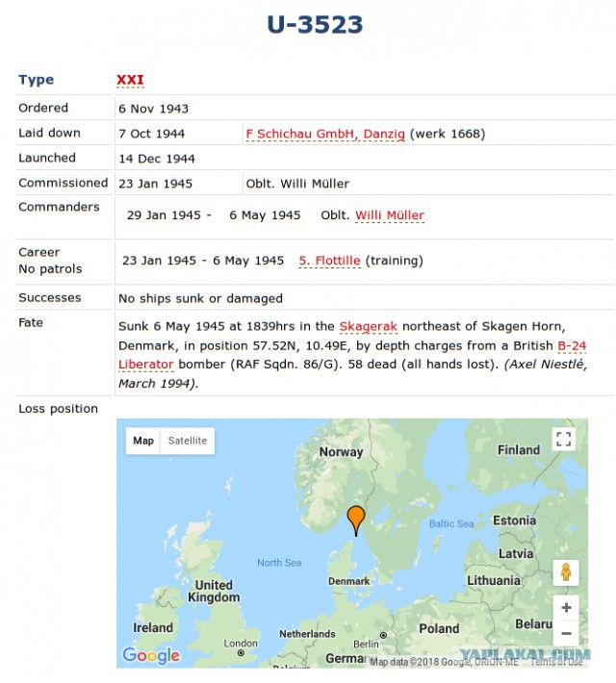
Task: Open F Schichau GmbH, Danzig link
Action: coord(325,134)
